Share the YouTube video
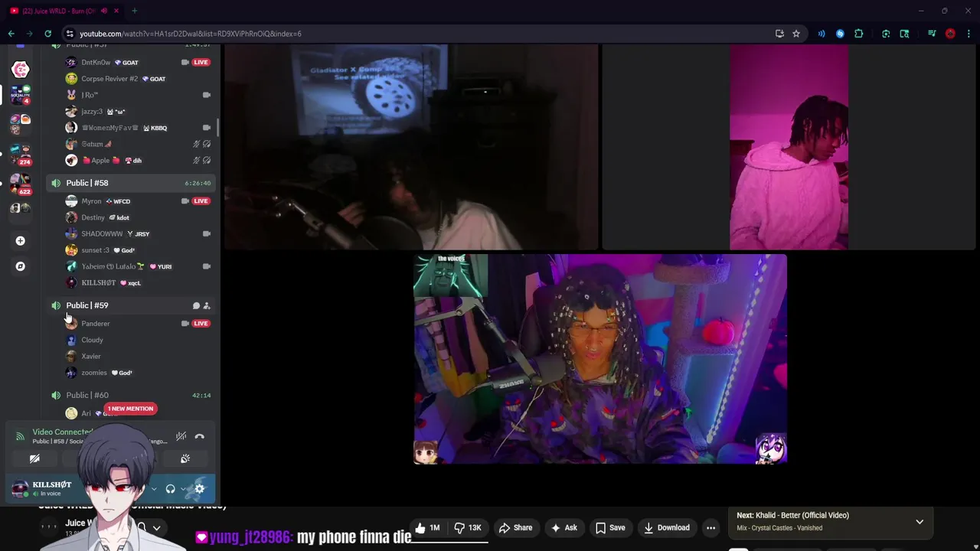The image size is (980, 551). [515, 528]
